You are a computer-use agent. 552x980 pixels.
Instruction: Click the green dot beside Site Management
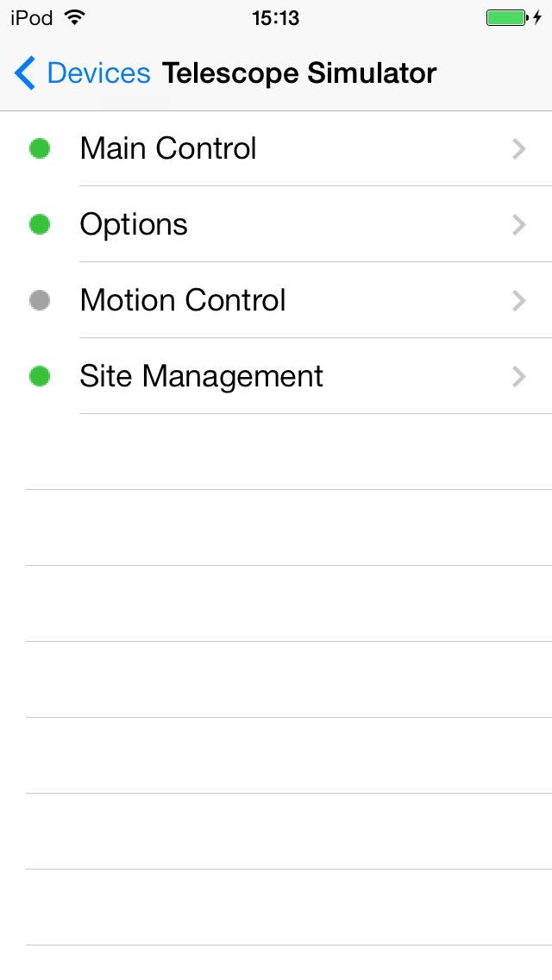pos(40,376)
